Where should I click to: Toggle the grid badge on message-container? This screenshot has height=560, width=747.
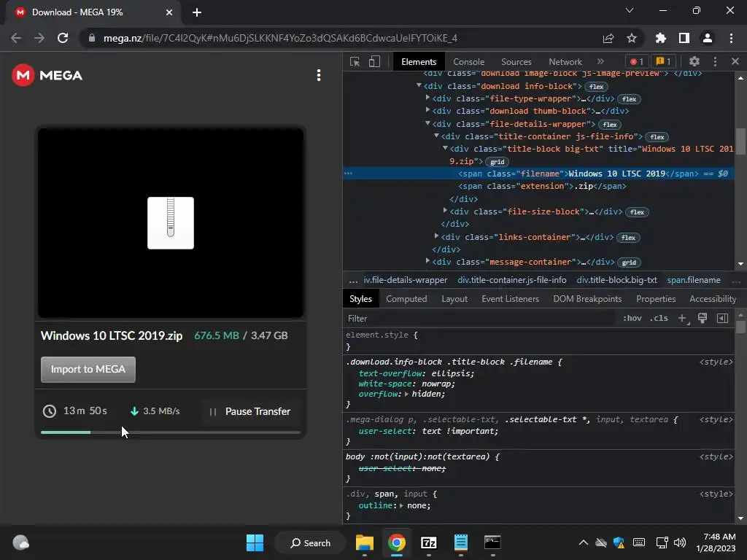[x=629, y=262]
